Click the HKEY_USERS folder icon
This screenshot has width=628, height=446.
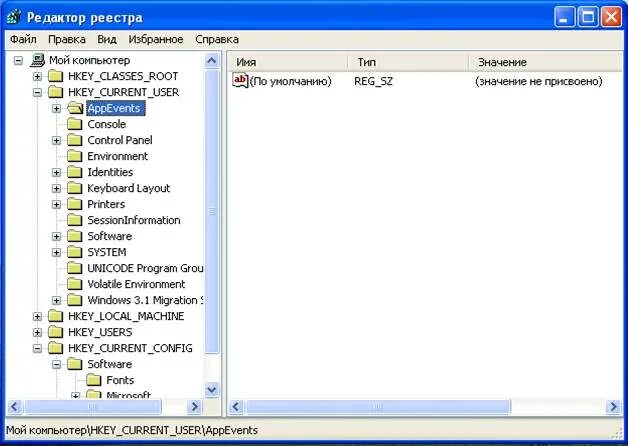click(x=56, y=332)
